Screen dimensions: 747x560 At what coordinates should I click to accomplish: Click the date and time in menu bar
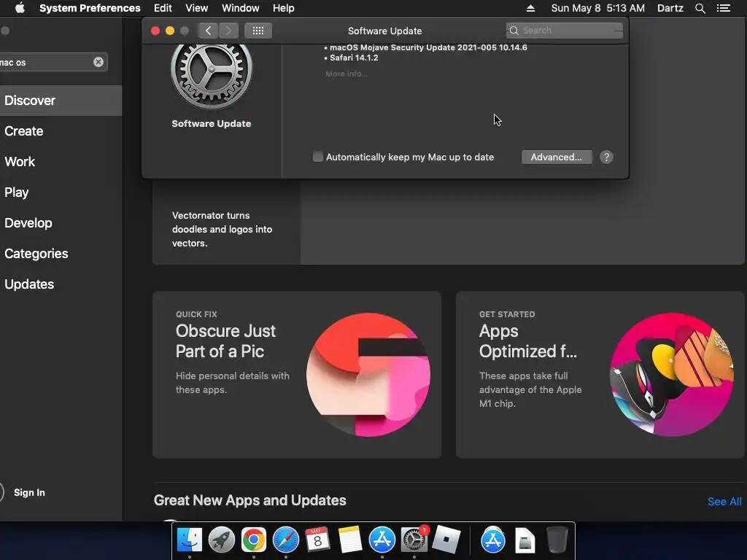[x=598, y=8]
